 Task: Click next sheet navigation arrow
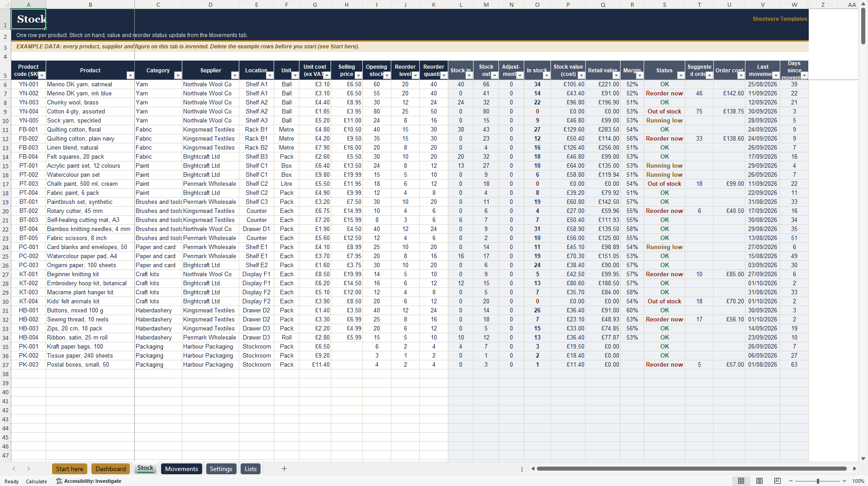(x=28, y=469)
